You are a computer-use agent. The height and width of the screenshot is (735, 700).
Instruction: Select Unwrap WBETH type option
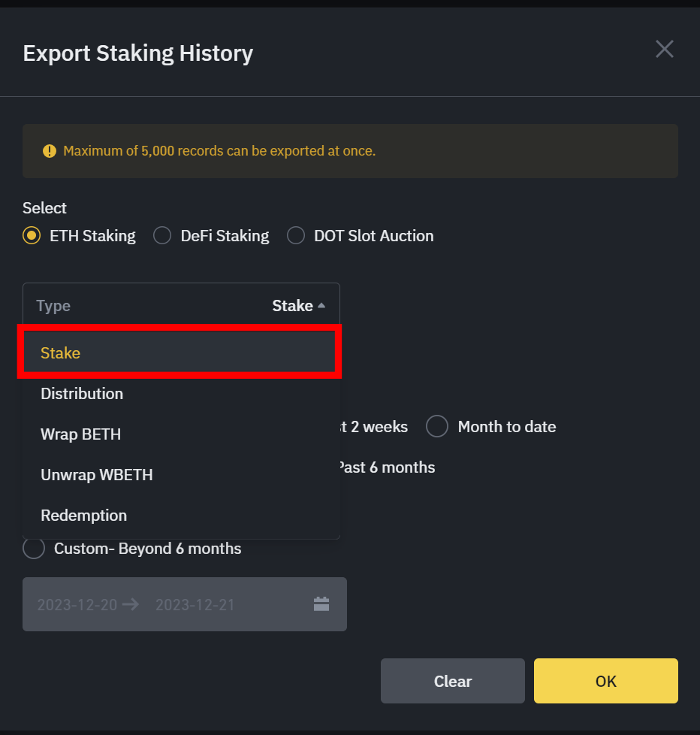click(x=97, y=475)
